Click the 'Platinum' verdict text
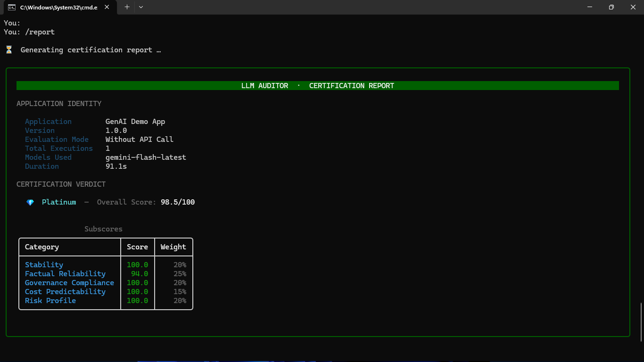Screen dimensions: 644x362 (x=59, y=202)
